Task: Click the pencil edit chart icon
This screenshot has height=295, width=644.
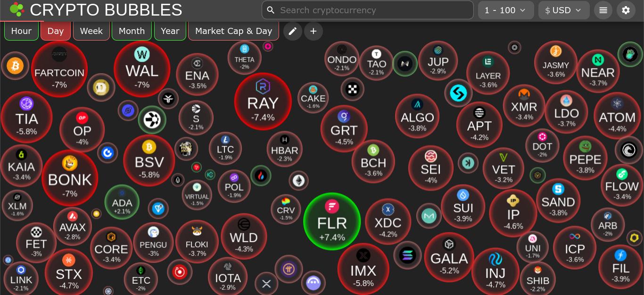Action: [292, 31]
